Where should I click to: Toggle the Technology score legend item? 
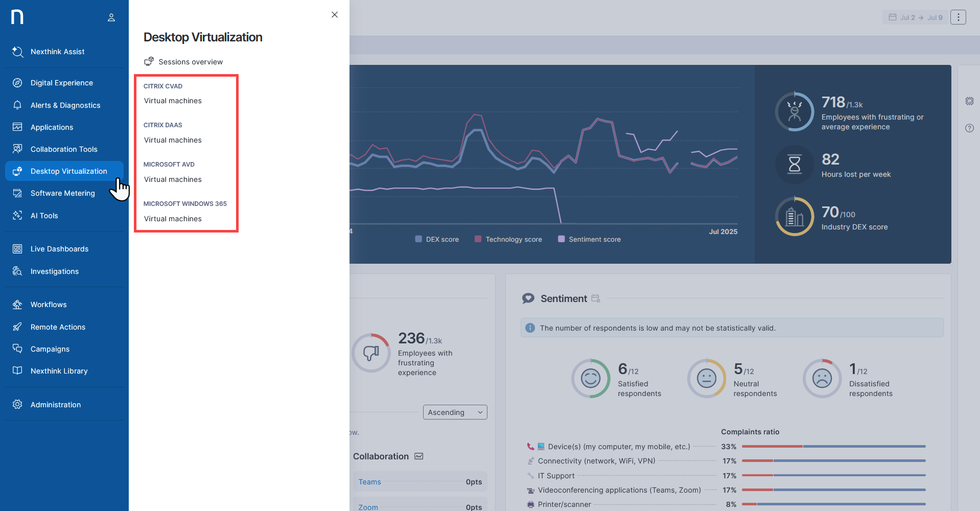(x=508, y=239)
